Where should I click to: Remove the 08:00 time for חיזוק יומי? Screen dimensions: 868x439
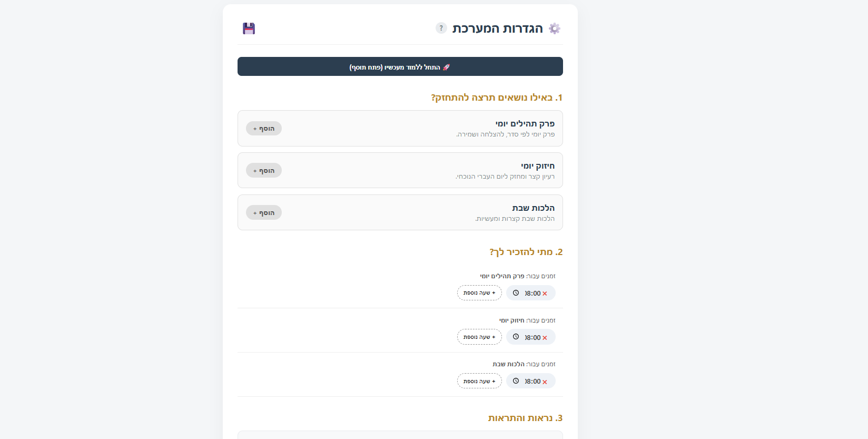click(x=546, y=337)
